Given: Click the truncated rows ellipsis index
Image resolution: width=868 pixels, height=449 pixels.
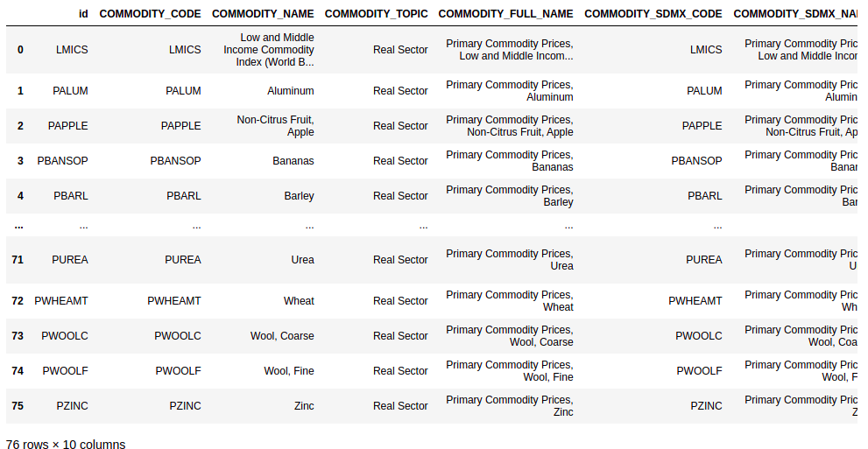Looking at the screenshot, I should coord(18,226).
